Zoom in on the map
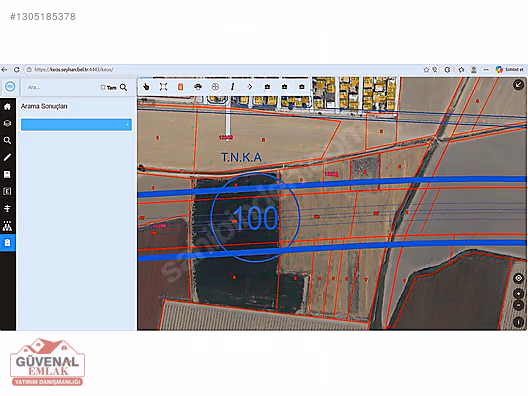This screenshot has width=528, height=396. pyautogui.click(x=519, y=294)
